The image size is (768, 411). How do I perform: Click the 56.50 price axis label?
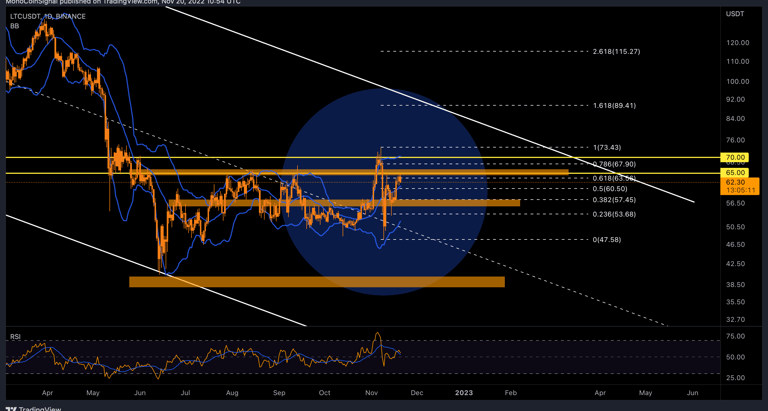[737, 203]
